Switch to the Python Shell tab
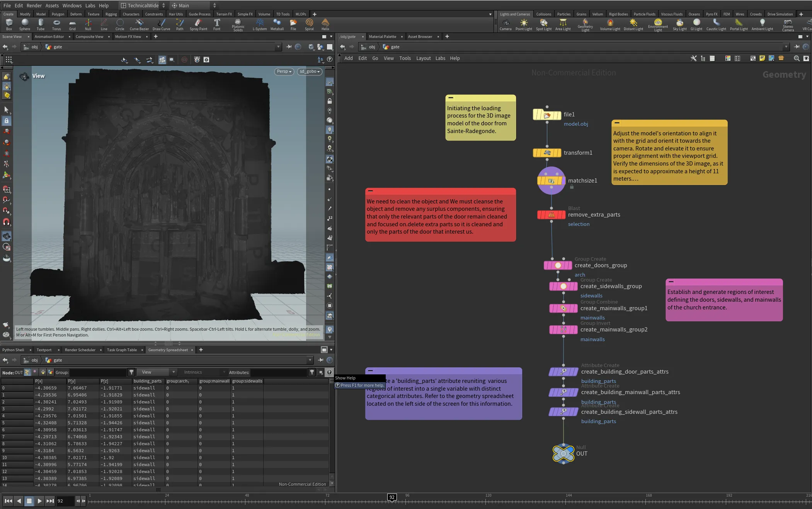The height and width of the screenshot is (509, 812). coord(13,350)
